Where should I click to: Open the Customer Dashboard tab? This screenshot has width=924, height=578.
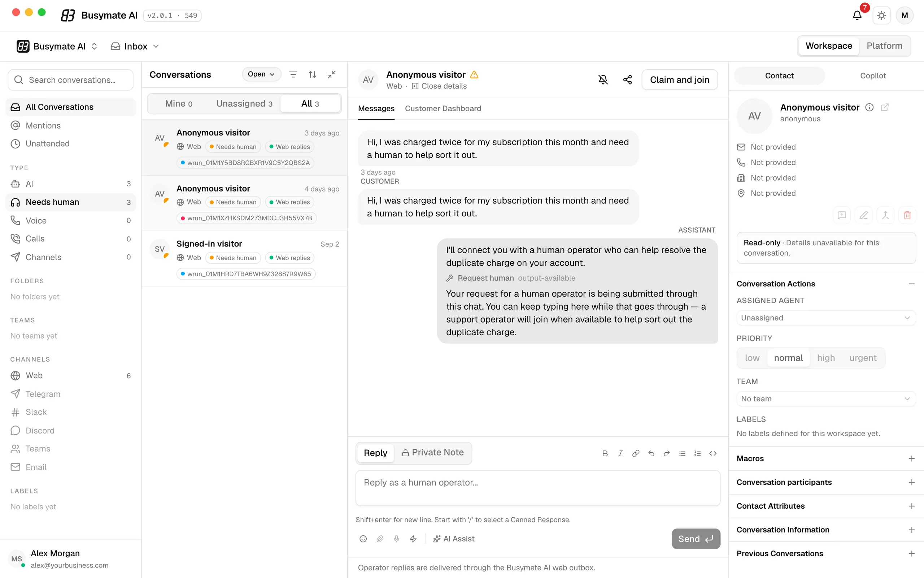(x=443, y=109)
